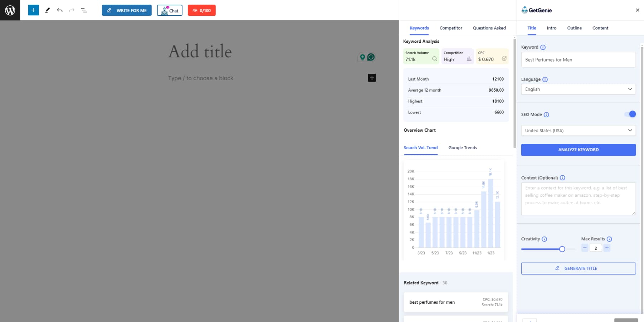Click the Generate Title button
This screenshot has width=644, height=322.
[x=578, y=268]
